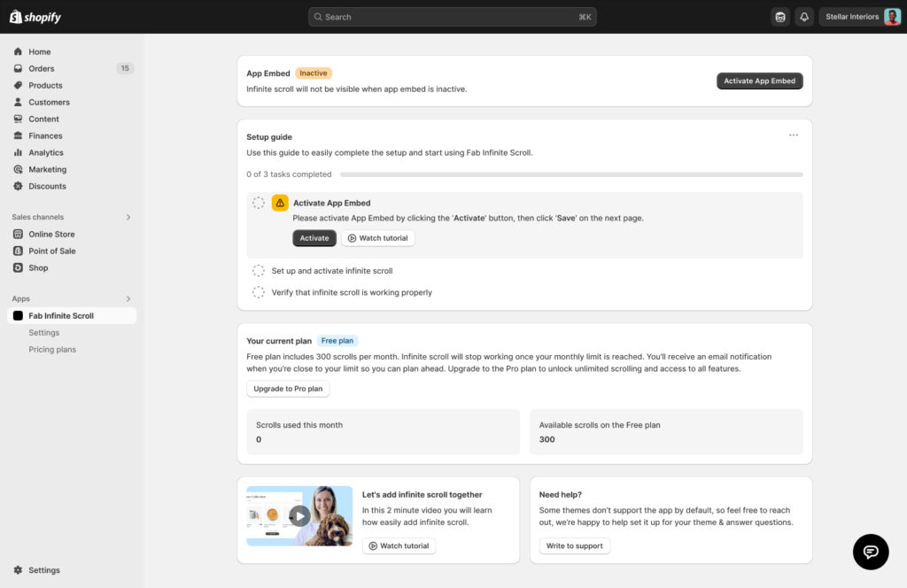Screen dimensions: 907x588
Task: Click the Activate App Embed button
Action: point(759,81)
